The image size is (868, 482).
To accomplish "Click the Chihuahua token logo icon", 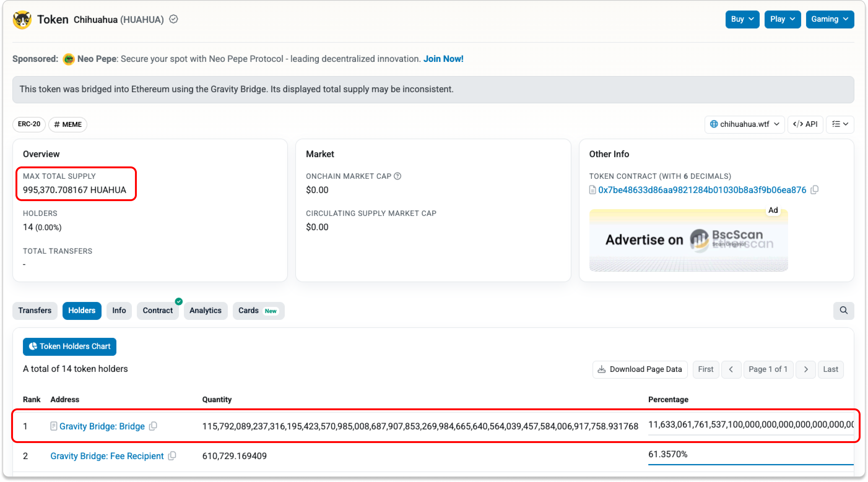I will (22, 20).
